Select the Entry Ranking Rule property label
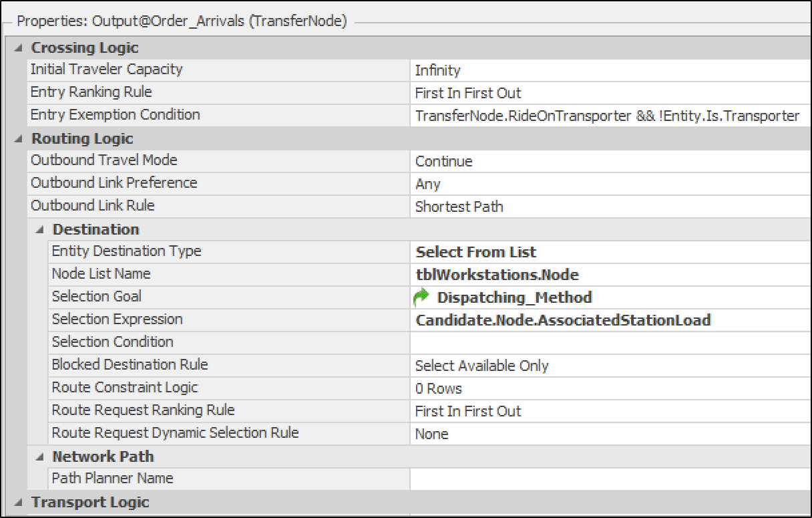Image resolution: width=812 pixels, height=518 pixels. click(x=91, y=92)
